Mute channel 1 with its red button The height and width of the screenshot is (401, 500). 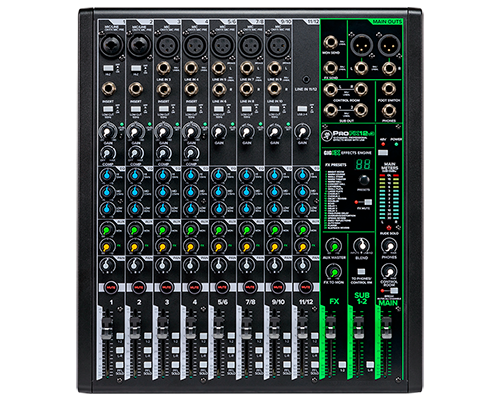[111, 286]
